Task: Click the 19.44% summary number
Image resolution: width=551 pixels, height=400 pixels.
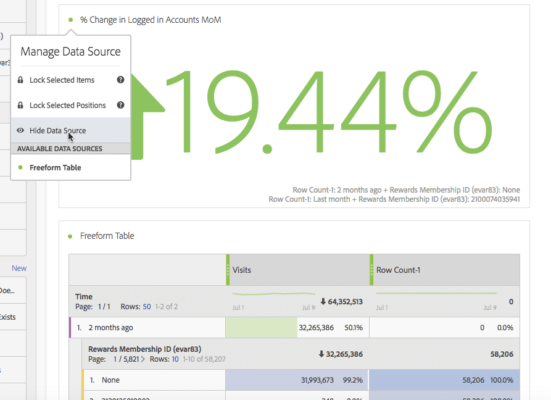Action: [328, 112]
